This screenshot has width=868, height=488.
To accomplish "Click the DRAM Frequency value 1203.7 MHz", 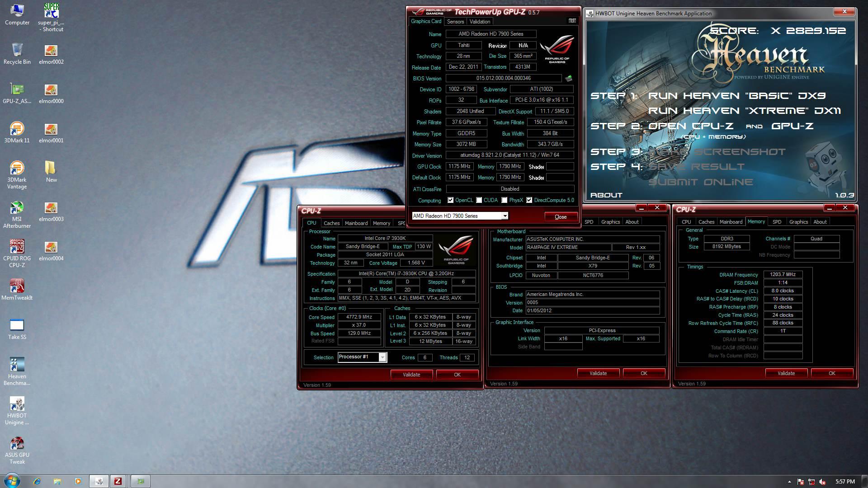I will point(783,275).
